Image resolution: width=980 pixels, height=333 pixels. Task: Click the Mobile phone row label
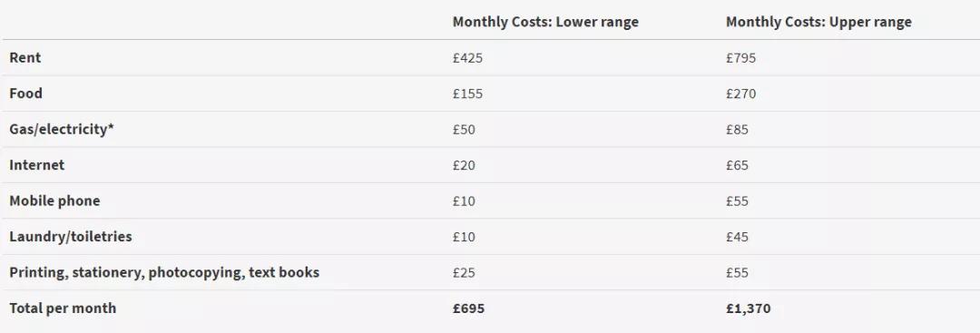(x=54, y=201)
